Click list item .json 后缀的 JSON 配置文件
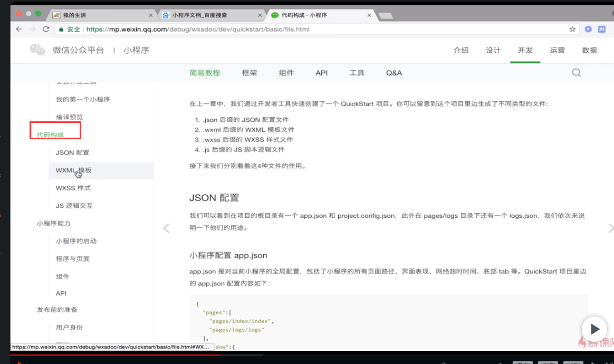 click(x=245, y=120)
